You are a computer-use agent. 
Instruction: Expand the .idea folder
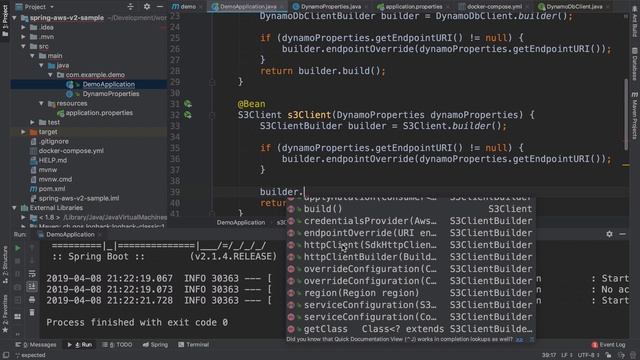tap(23, 27)
